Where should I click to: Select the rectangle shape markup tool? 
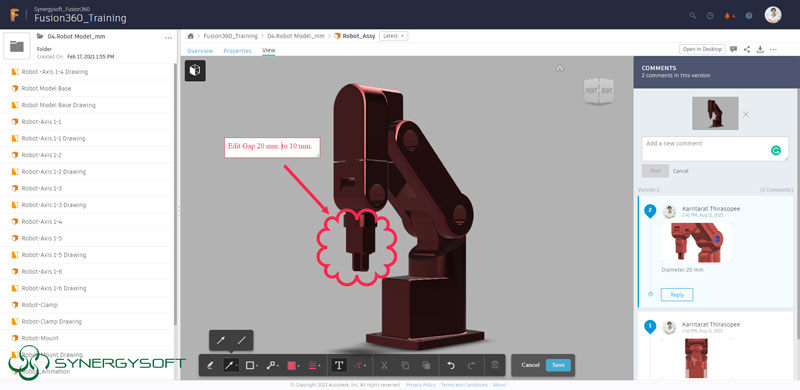click(x=251, y=365)
